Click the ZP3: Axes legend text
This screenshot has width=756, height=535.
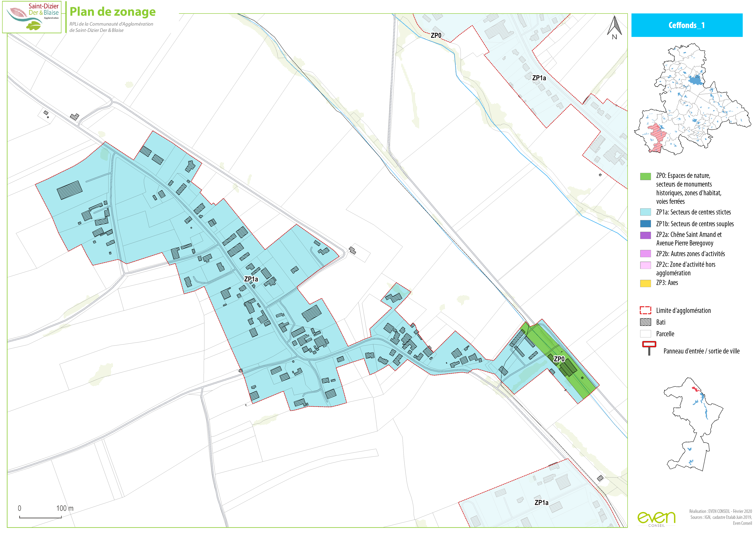667,283
